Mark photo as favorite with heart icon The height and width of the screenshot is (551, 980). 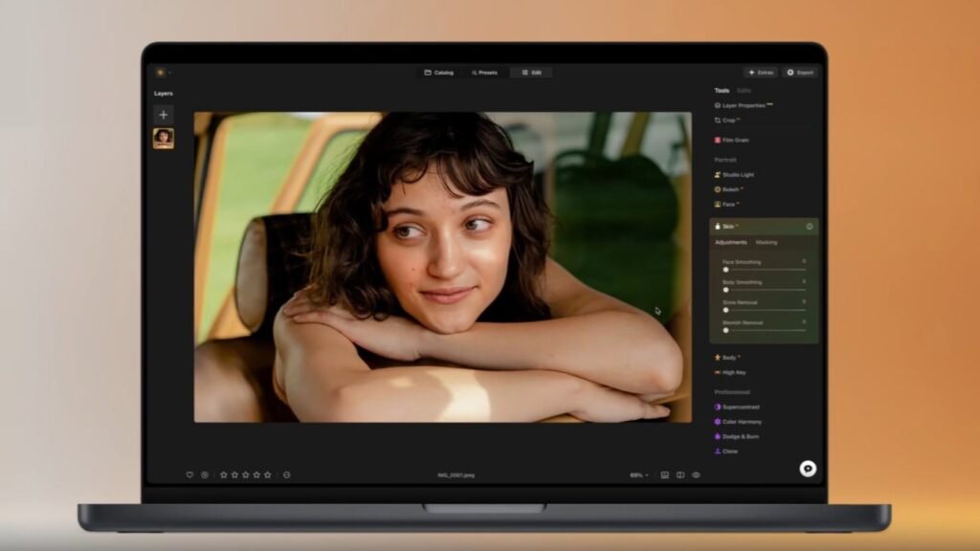[189, 474]
